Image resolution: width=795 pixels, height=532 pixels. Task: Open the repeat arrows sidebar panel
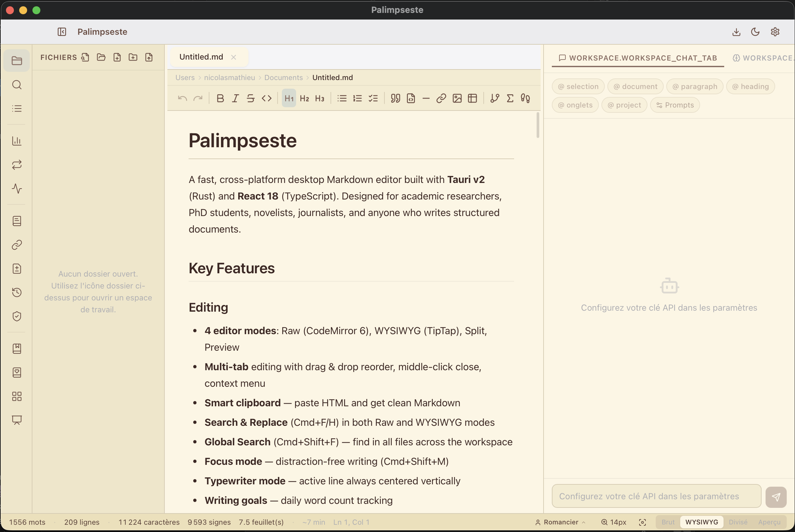click(x=17, y=165)
